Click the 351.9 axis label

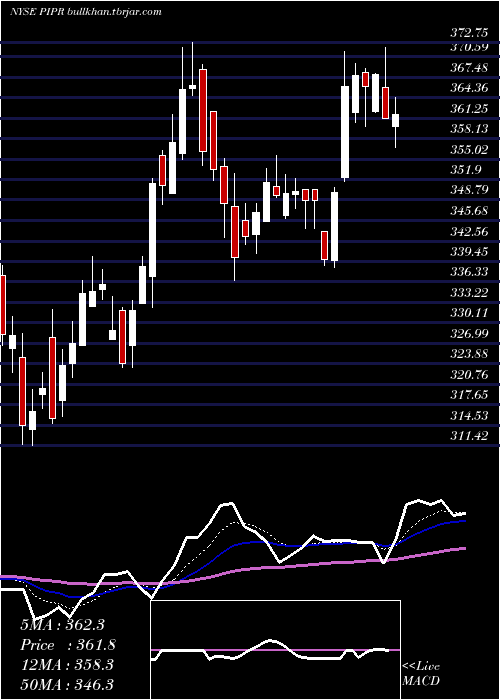[466, 170]
